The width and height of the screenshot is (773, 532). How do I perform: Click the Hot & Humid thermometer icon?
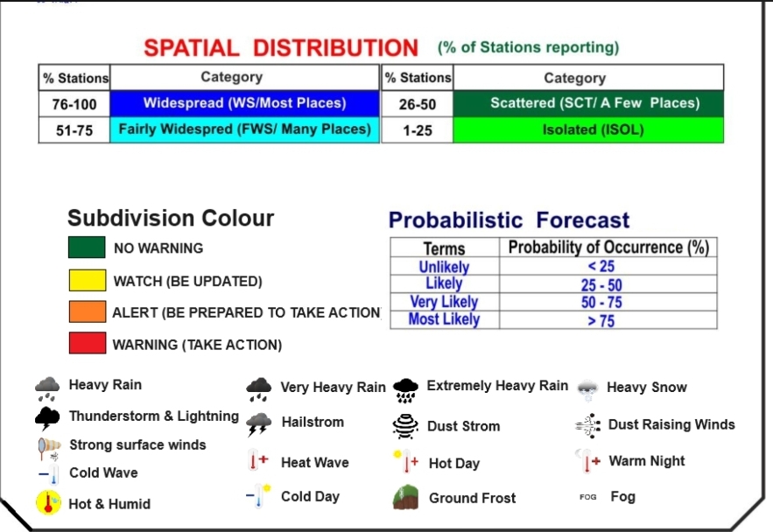[48, 503]
